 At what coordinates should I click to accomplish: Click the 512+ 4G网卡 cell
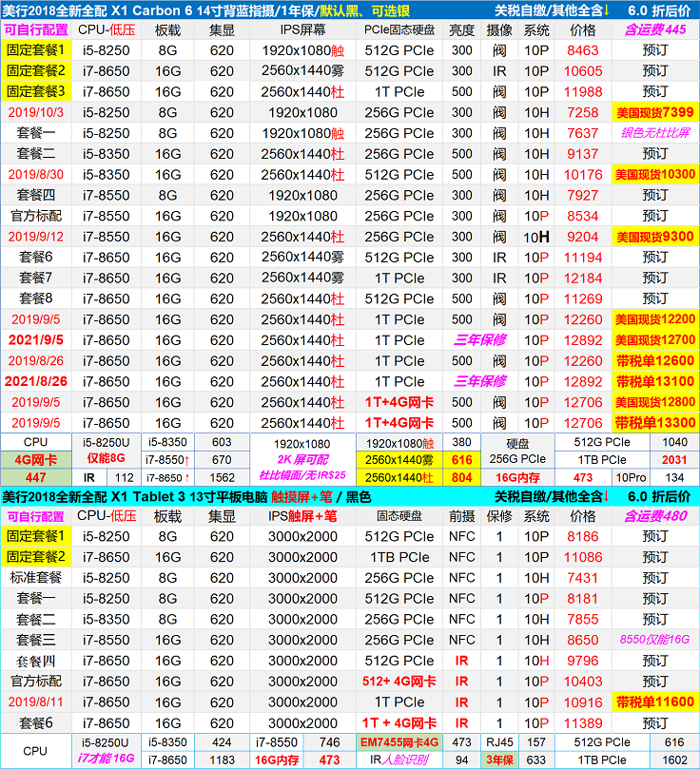[x=399, y=682]
